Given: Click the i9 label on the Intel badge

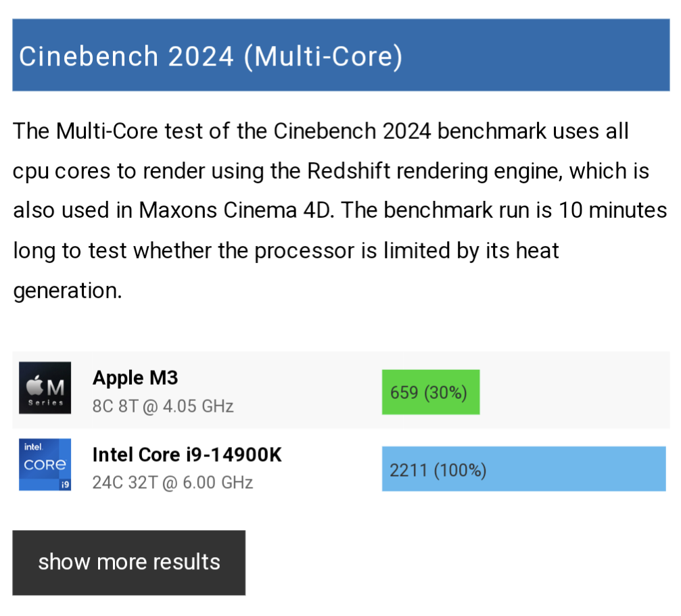Looking at the screenshot, I should point(66,485).
